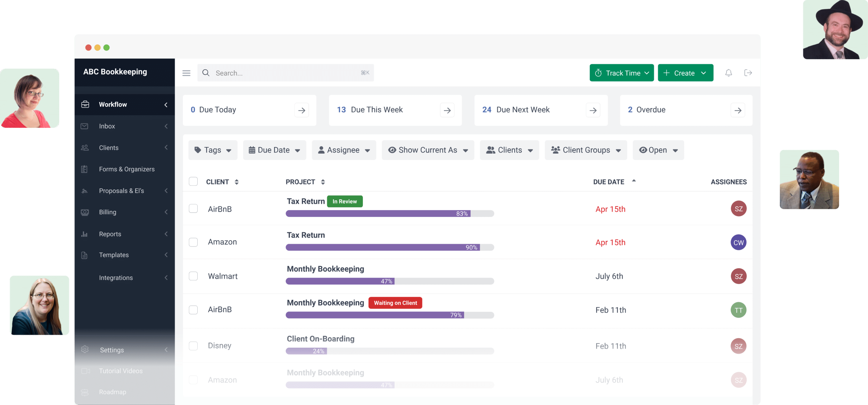This screenshot has height=405, width=868.
Task: Tick the checkbox for the Walmart row
Action: [x=193, y=276]
